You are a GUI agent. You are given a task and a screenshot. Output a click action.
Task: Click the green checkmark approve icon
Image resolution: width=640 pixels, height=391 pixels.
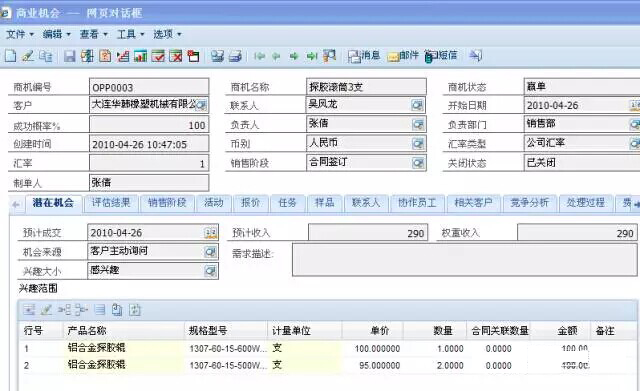[158, 56]
